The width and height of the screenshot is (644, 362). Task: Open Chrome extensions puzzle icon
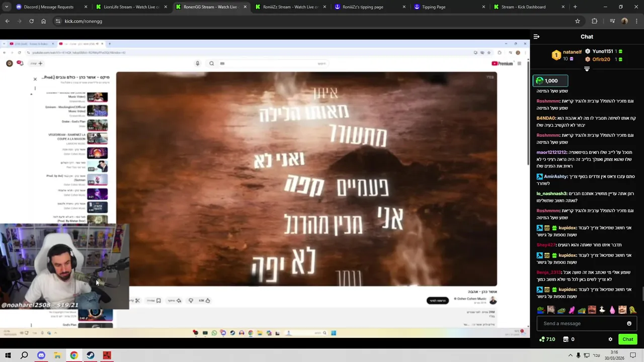point(594,21)
